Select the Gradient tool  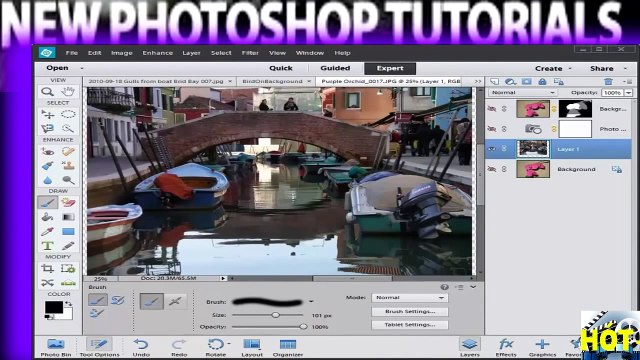tap(68, 217)
